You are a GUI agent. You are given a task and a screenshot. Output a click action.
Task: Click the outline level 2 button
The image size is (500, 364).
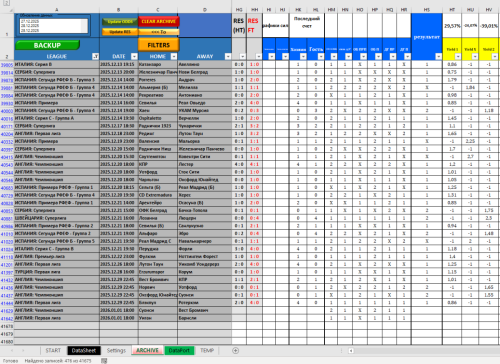pos(6,3)
